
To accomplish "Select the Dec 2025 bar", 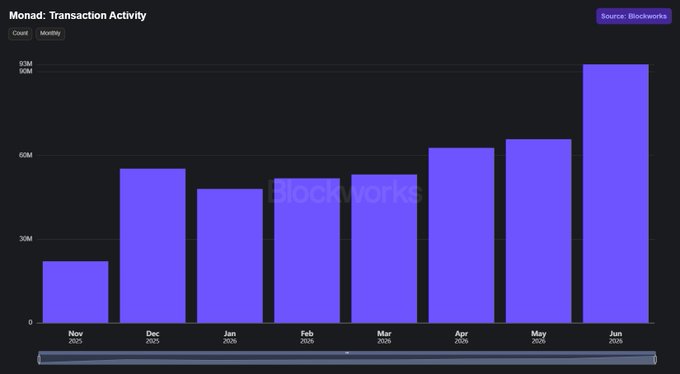I will click(x=153, y=246).
